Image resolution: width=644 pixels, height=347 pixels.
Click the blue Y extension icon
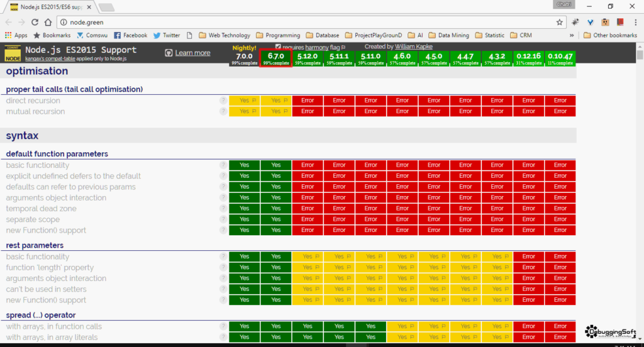pyautogui.click(x=590, y=22)
